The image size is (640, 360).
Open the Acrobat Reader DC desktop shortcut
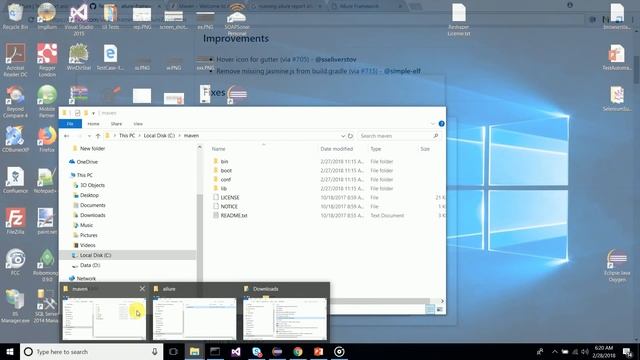(15, 60)
